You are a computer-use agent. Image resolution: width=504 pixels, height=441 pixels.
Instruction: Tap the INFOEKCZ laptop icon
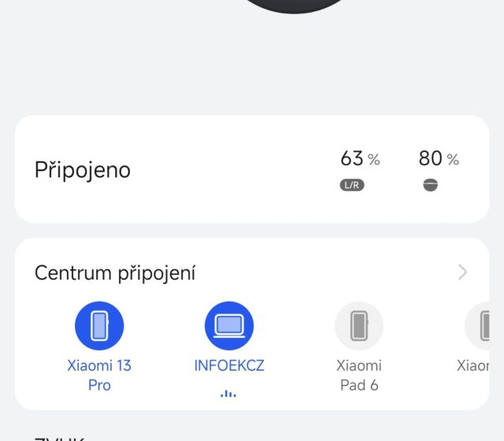tap(229, 326)
